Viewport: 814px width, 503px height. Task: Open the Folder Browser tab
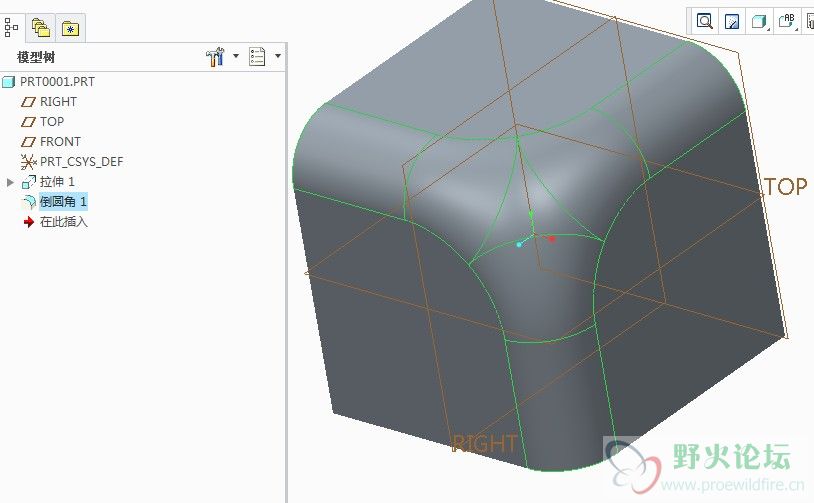point(40,28)
